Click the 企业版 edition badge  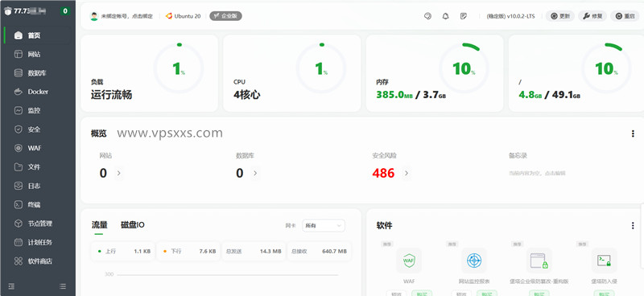click(x=225, y=16)
